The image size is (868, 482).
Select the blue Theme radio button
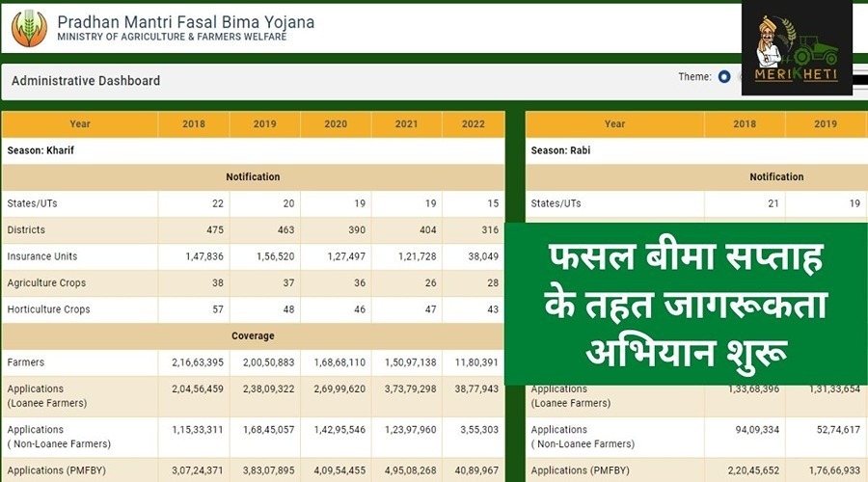click(x=724, y=77)
